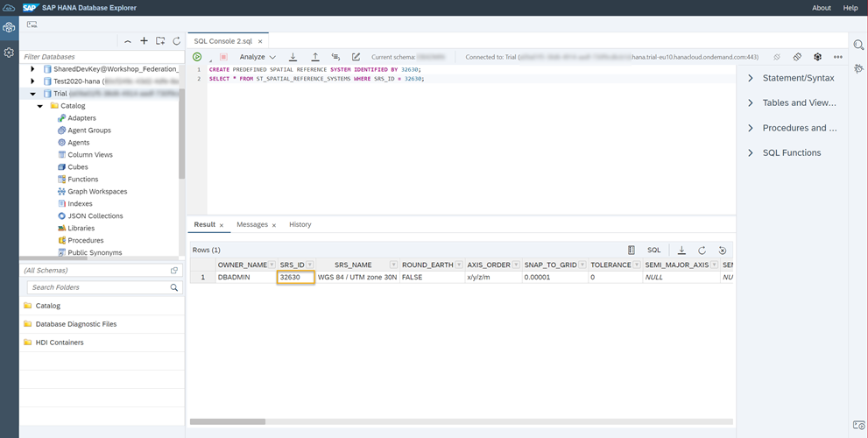The width and height of the screenshot is (868, 438).
Task: Click the cloud icon next to the SAP logo
Action: [x=10, y=8]
